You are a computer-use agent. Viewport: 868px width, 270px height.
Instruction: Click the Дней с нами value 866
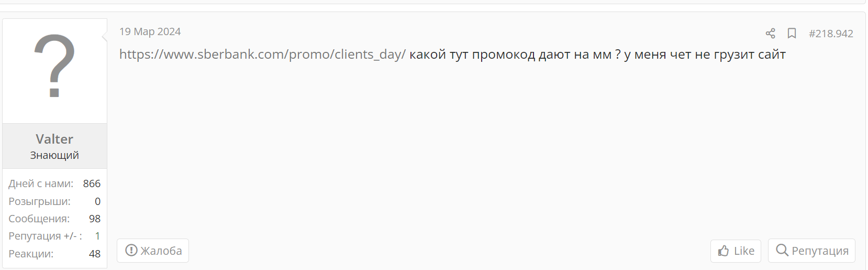click(92, 183)
